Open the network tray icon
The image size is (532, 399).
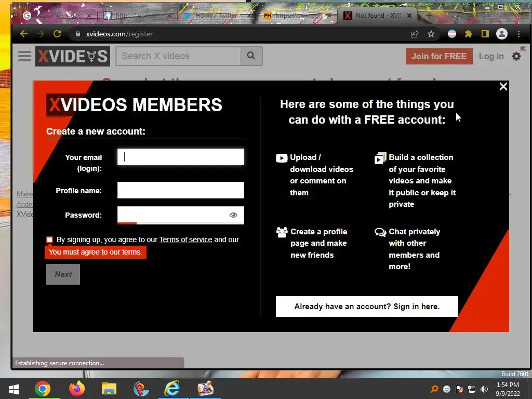(472, 389)
